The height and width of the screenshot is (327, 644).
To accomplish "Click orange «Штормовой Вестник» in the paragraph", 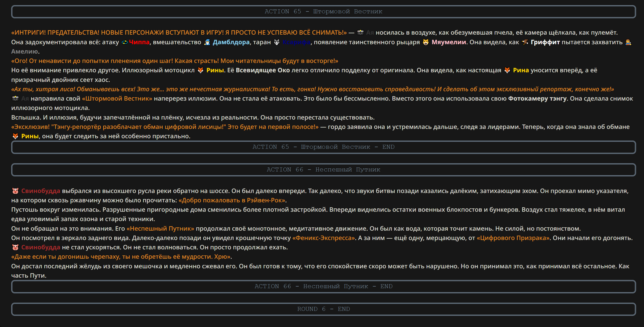I will [117, 98].
